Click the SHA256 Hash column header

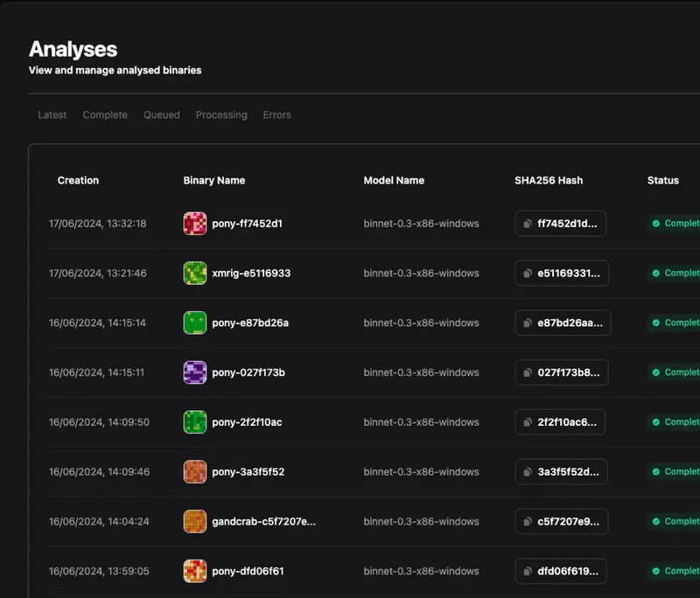point(549,180)
